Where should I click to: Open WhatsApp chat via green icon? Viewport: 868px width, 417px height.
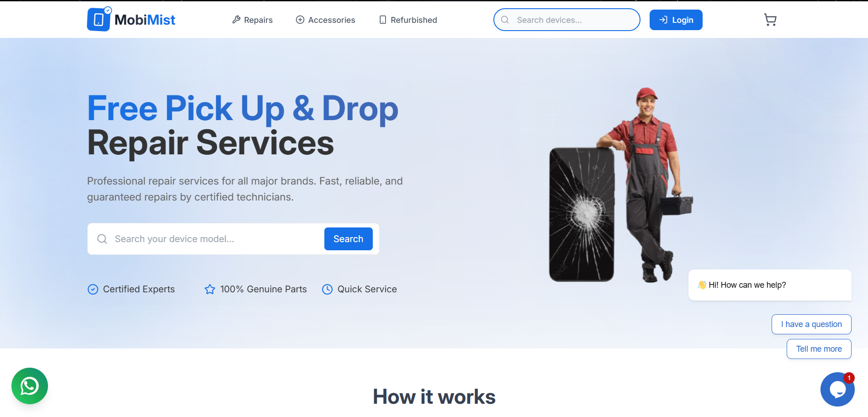click(x=30, y=386)
